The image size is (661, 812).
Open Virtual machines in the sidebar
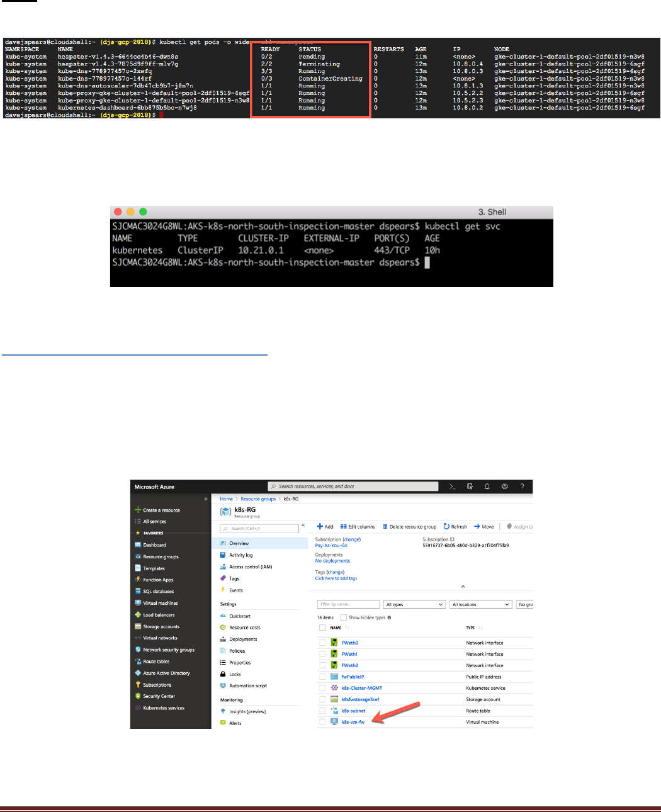[x=160, y=603]
